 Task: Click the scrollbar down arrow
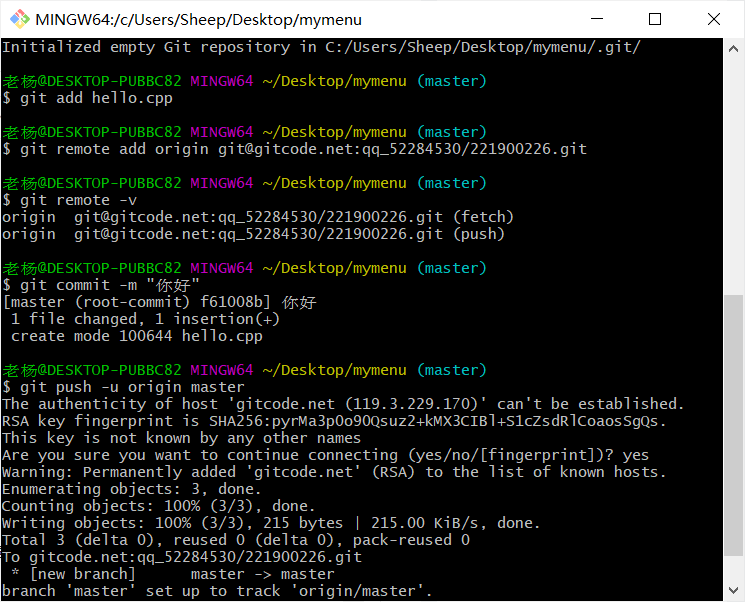pos(733,590)
